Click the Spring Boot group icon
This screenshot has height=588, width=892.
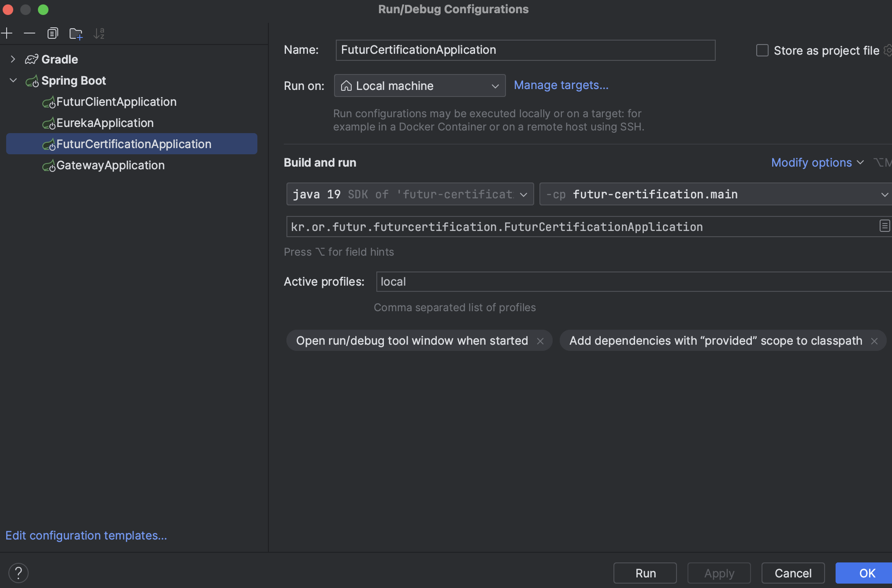point(32,81)
